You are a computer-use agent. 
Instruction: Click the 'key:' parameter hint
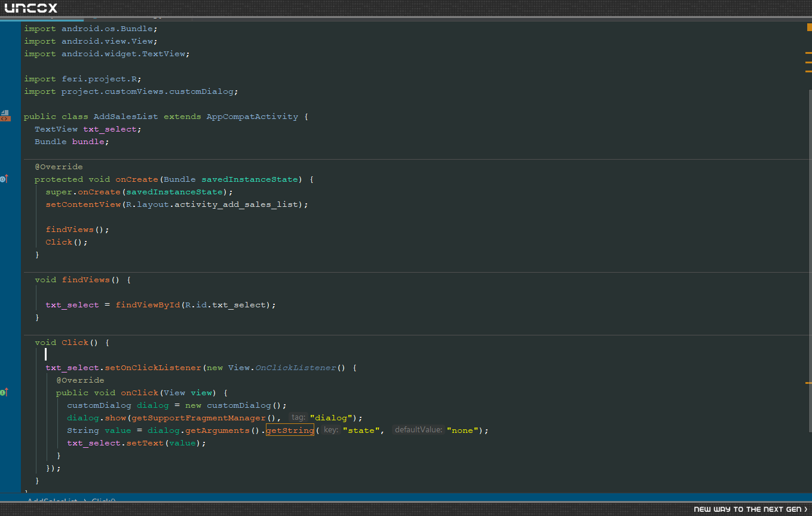click(331, 430)
